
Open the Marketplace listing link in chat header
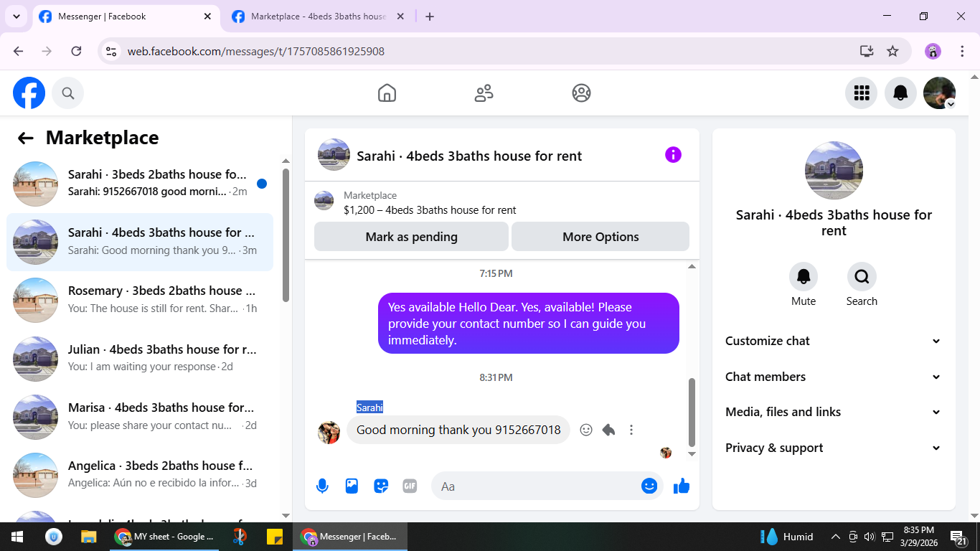(x=430, y=203)
